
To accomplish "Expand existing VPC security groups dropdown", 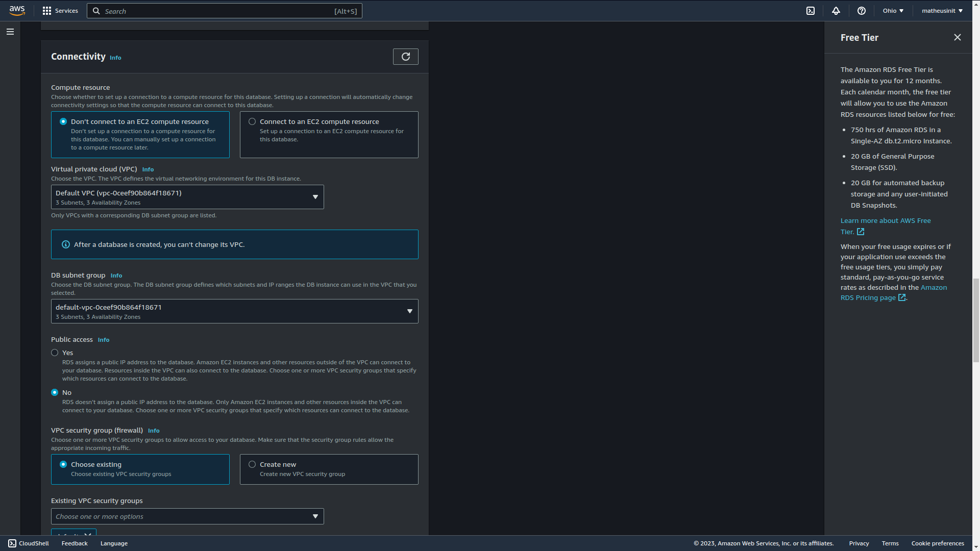I will pyautogui.click(x=187, y=516).
